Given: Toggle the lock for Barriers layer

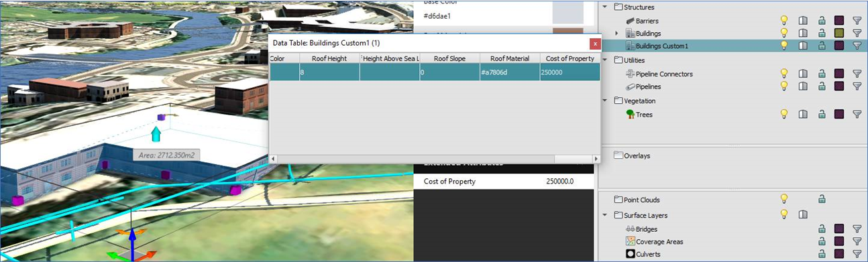Looking at the screenshot, I should (822, 21).
